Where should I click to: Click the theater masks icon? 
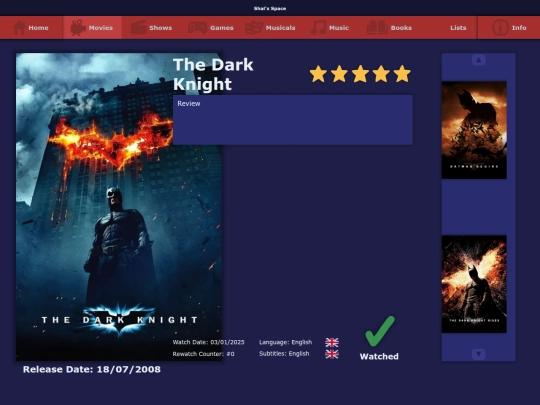[x=254, y=28]
